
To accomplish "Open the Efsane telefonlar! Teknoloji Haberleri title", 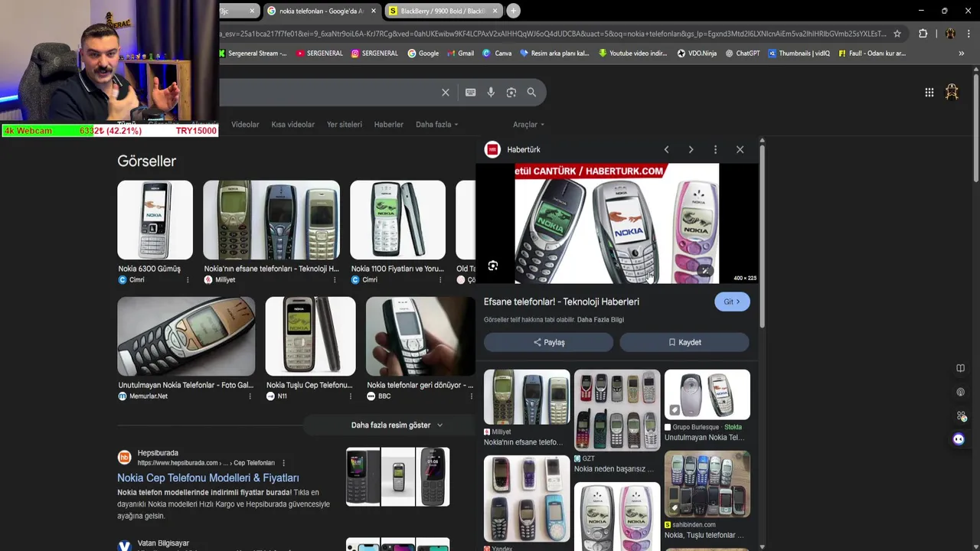I will [561, 302].
